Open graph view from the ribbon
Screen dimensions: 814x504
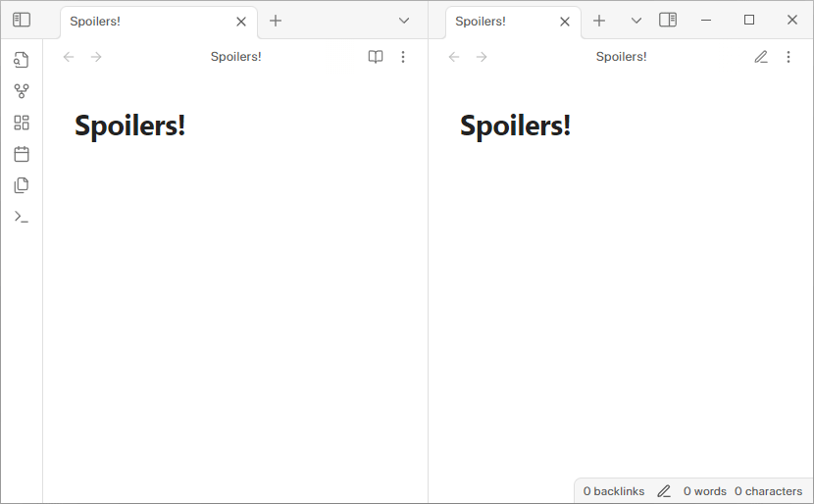[x=22, y=91]
